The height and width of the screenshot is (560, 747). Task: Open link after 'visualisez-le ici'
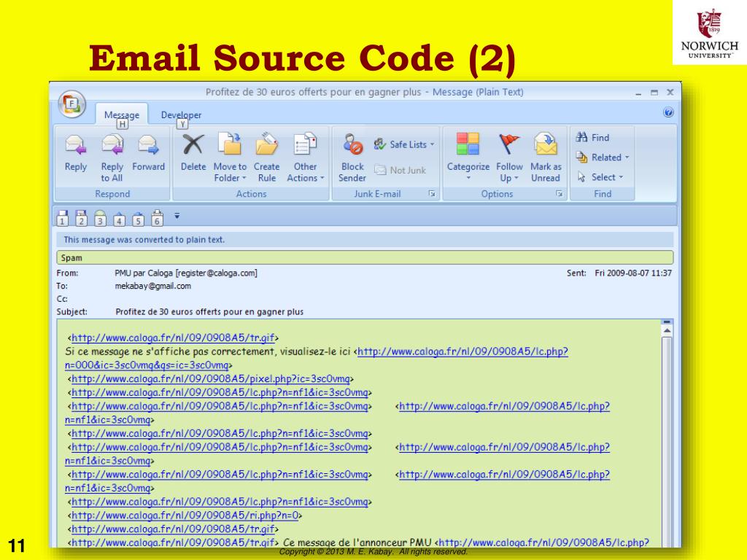pyautogui.click(x=462, y=351)
